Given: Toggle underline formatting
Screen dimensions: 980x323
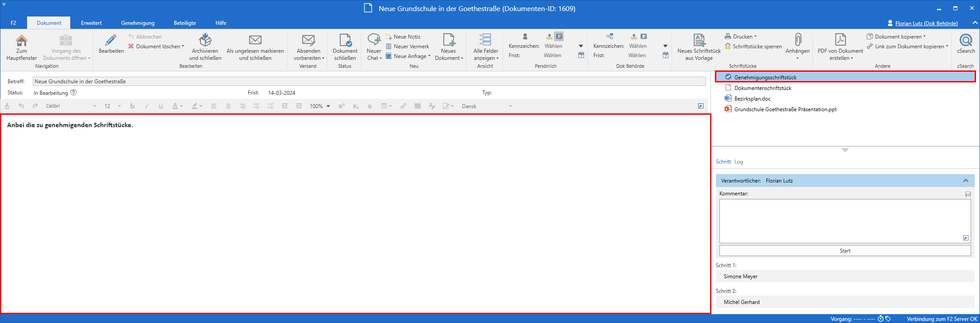Looking at the screenshot, I should 161,106.
